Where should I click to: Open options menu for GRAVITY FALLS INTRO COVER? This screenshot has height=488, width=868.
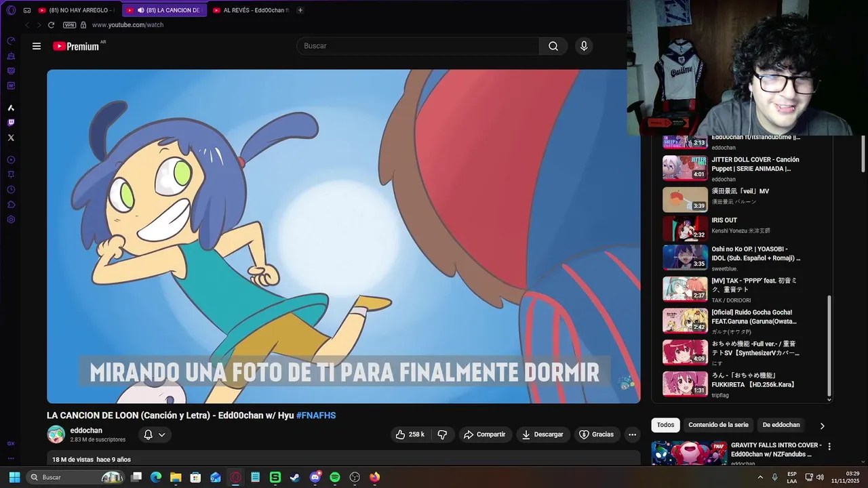[829, 447]
